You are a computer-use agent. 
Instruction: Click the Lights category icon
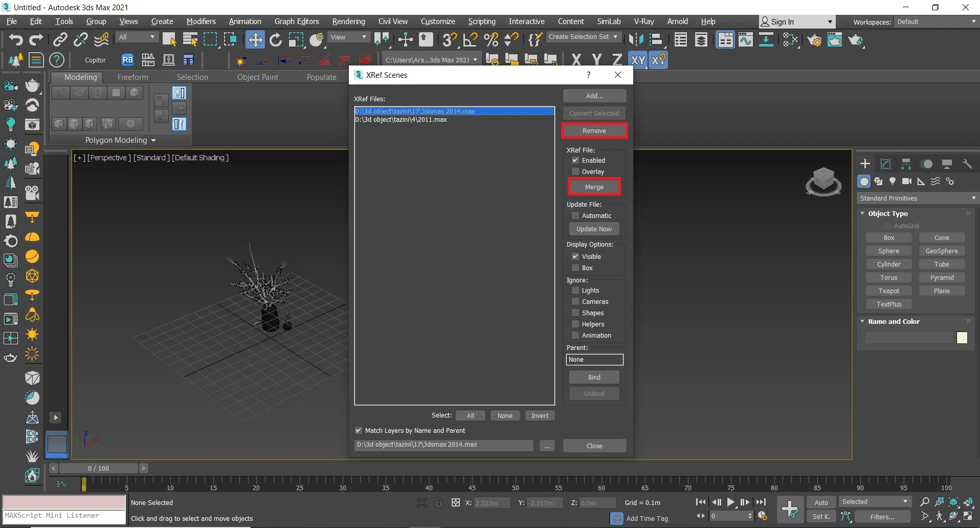[893, 181]
